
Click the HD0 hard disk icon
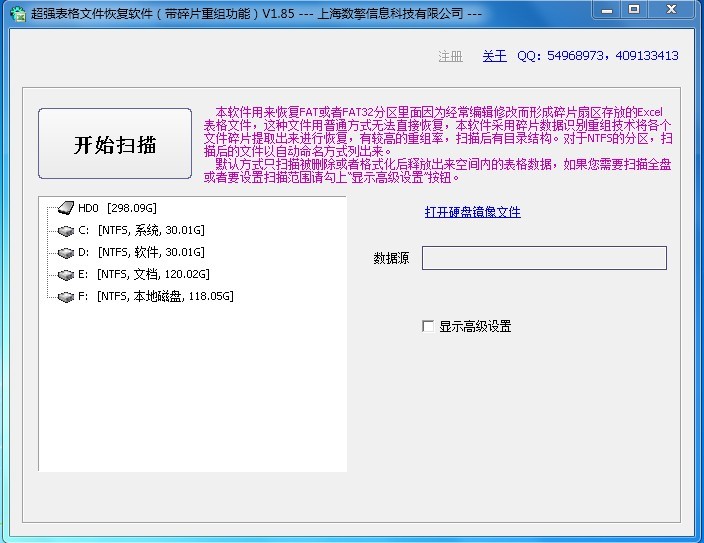click(65, 208)
